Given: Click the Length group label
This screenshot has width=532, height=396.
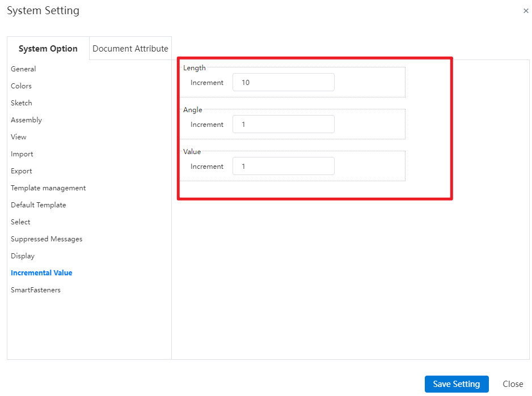Looking at the screenshot, I should click(195, 68).
